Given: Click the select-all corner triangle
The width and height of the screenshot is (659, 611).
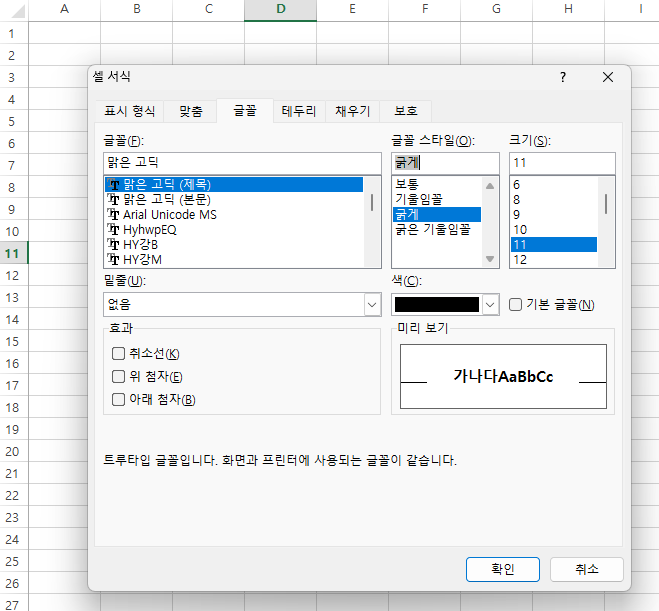Looking at the screenshot, I should click(17, 11).
